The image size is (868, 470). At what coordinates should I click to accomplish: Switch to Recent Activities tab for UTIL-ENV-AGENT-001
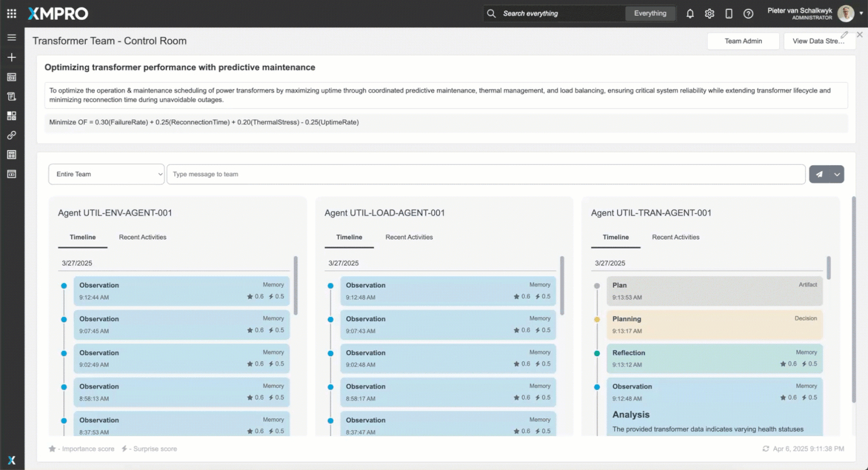click(x=142, y=237)
